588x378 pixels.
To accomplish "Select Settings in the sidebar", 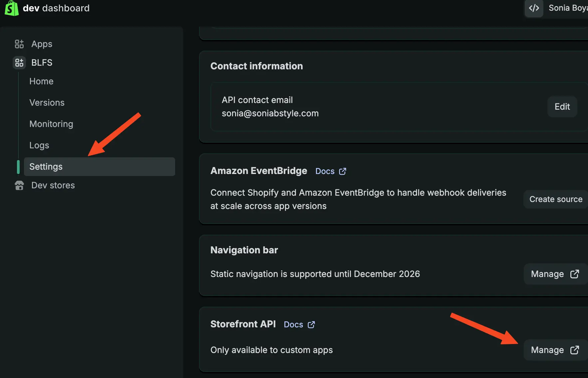I will (x=46, y=167).
